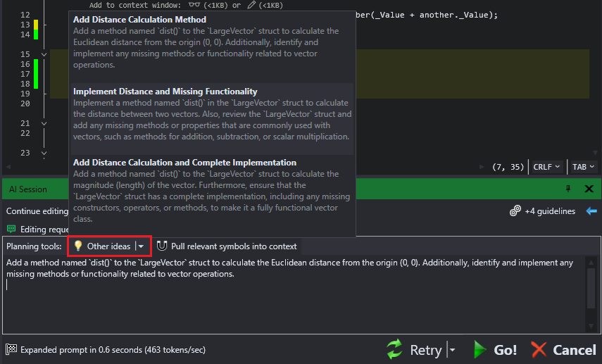
Task: Click the pencil icon for editable context
Action: 251,5
